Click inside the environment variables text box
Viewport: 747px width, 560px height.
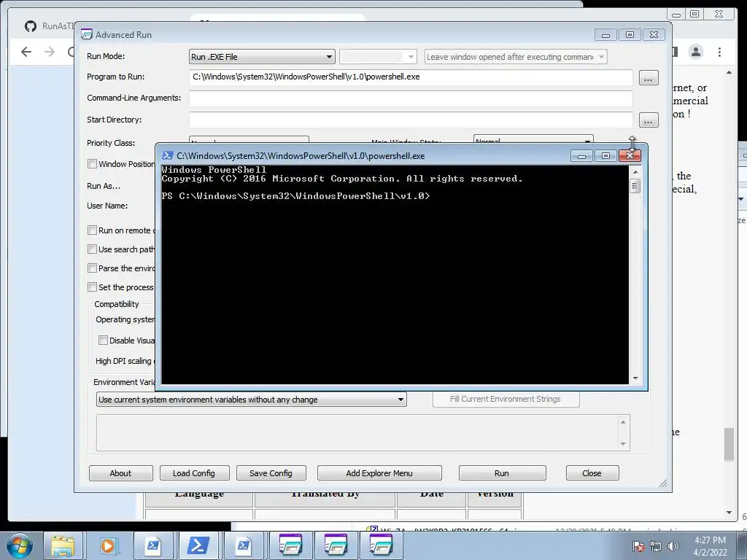tap(357, 433)
